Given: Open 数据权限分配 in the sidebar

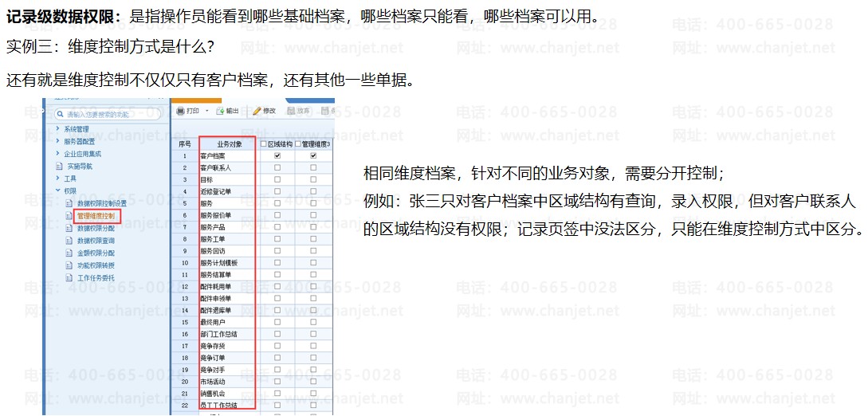Looking at the screenshot, I should [96, 229].
